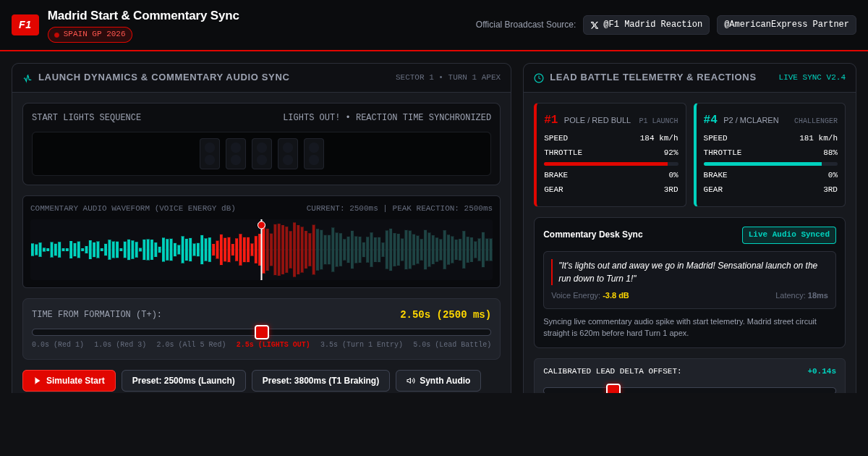This screenshot has height=456, width=868.
Task: Click the Calibrated Lead Delta Offset slider handle
Action: 613,389
